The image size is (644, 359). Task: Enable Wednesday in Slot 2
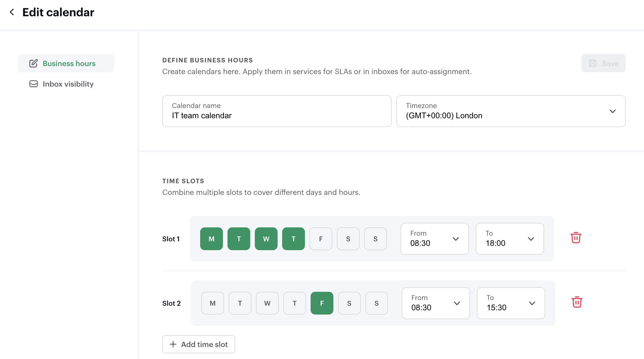tap(267, 303)
